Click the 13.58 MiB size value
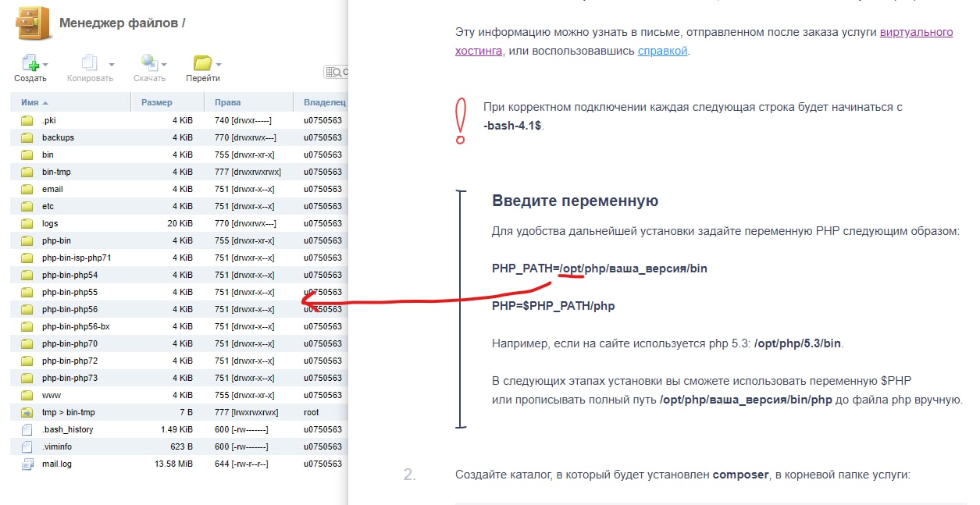The image size is (980, 505). click(x=174, y=464)
